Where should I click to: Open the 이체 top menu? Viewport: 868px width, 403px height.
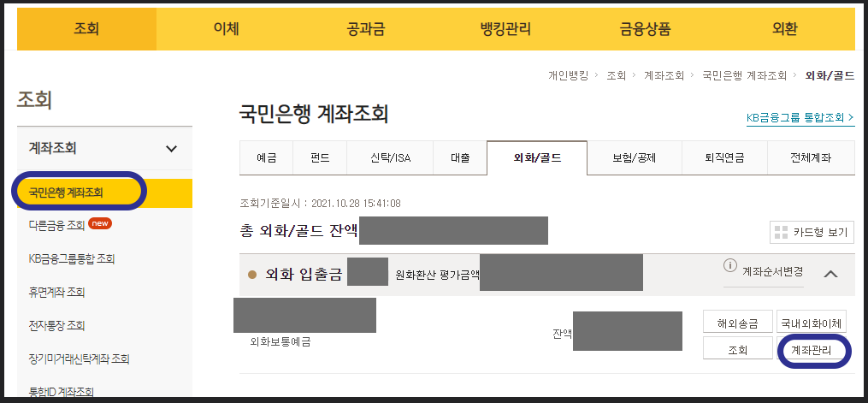coord(226,29)
